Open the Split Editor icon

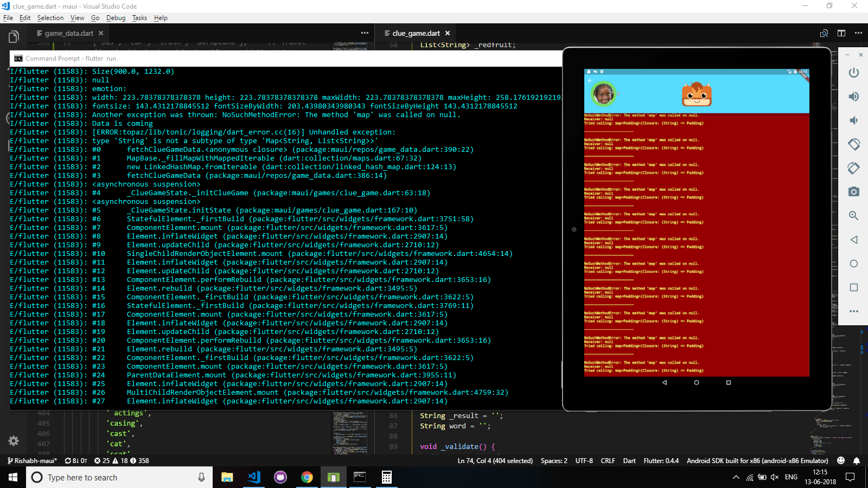point(842,33)
